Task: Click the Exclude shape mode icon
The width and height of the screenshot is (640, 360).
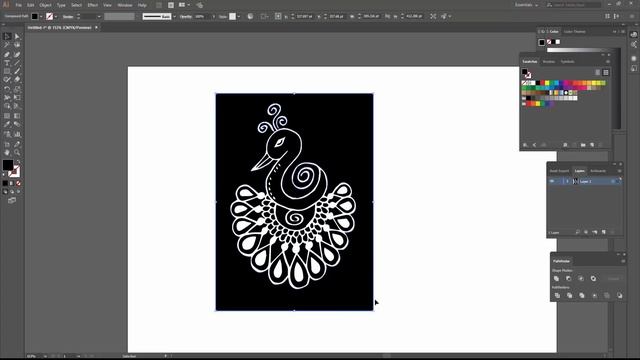Action: point(593,279)
